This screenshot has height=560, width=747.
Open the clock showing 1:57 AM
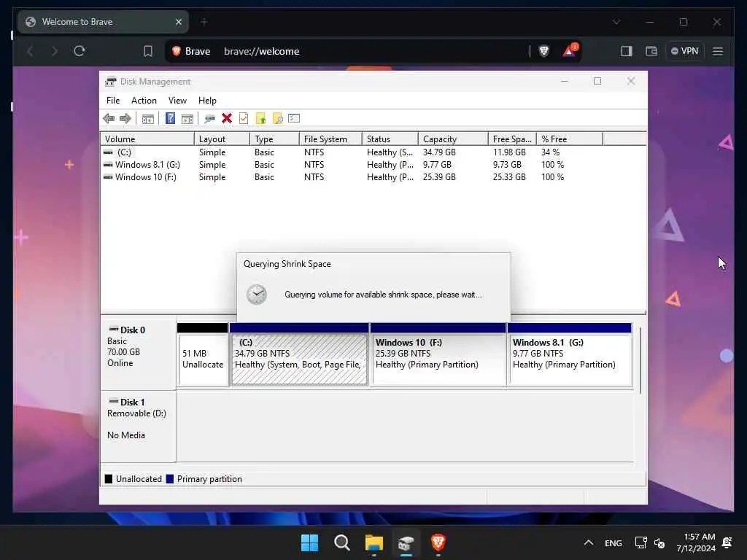pyautogui.click(x=696, y=542)
